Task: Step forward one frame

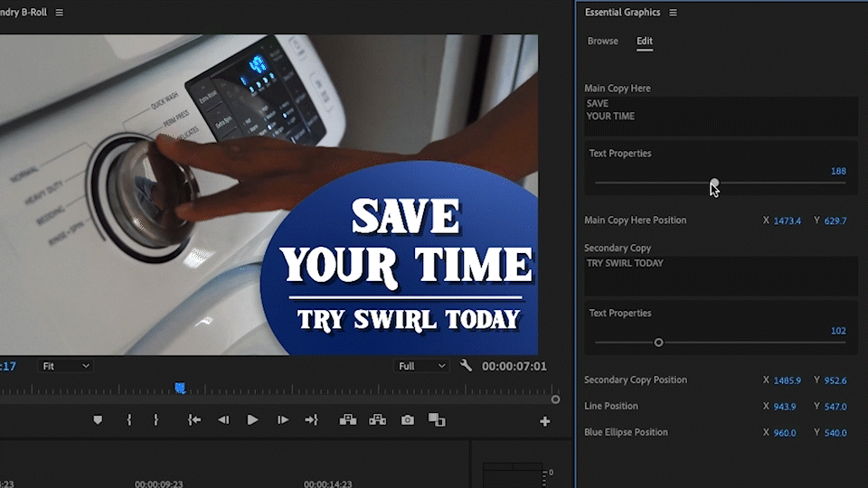Action: click(x=282, y=420)
